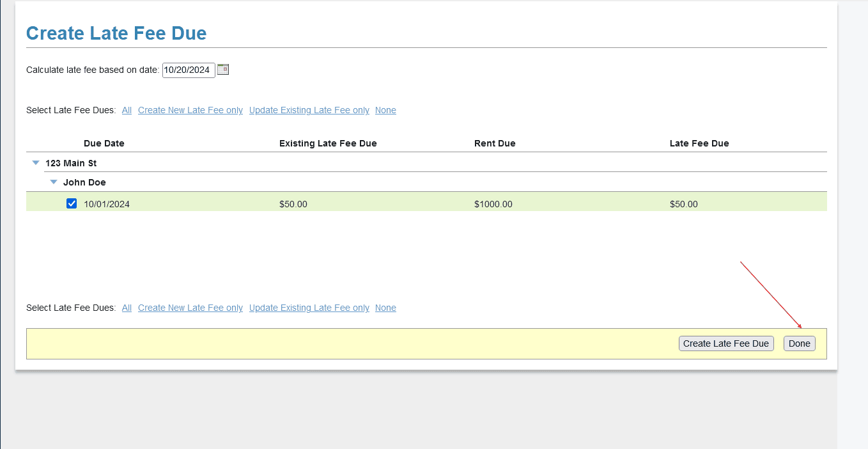Click the Done button
The height and width of the screenshot is (449, 868).
799,343
